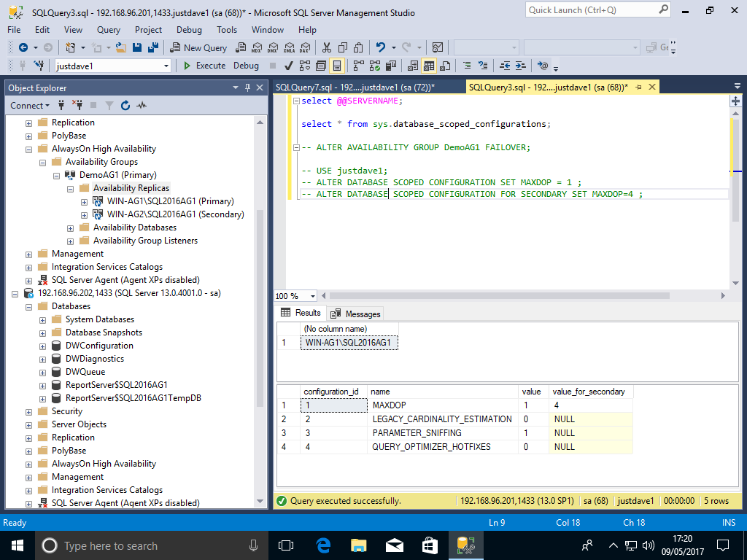Click Disconnect icon in Object Explorer toolbar
This screenshot has height=560, width=747.
pos(77,106)
